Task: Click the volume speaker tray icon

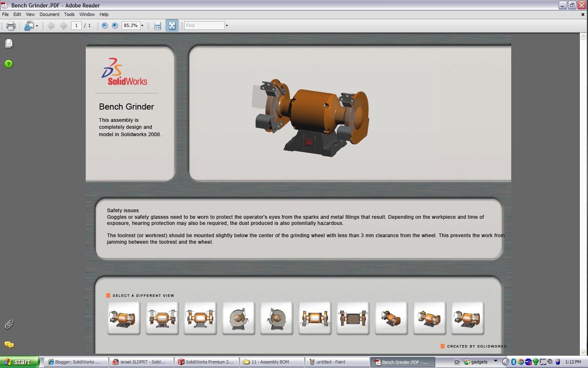Action: click(550, 362)
